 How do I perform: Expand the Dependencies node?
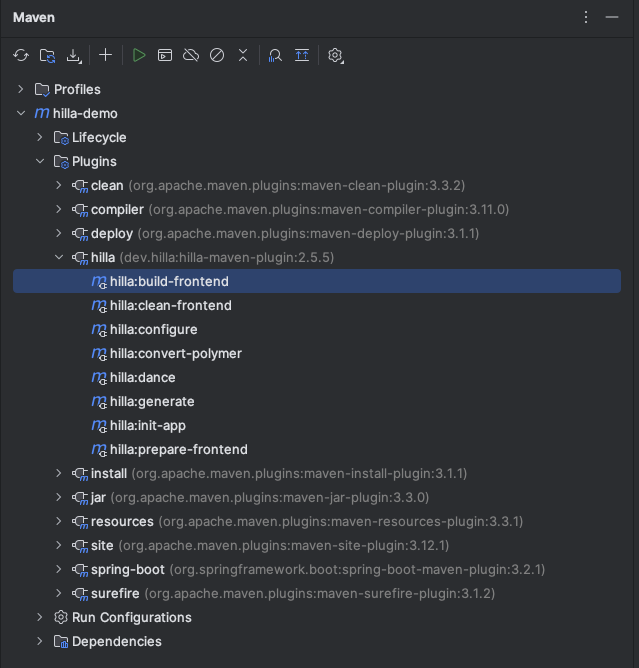[40, 641]
